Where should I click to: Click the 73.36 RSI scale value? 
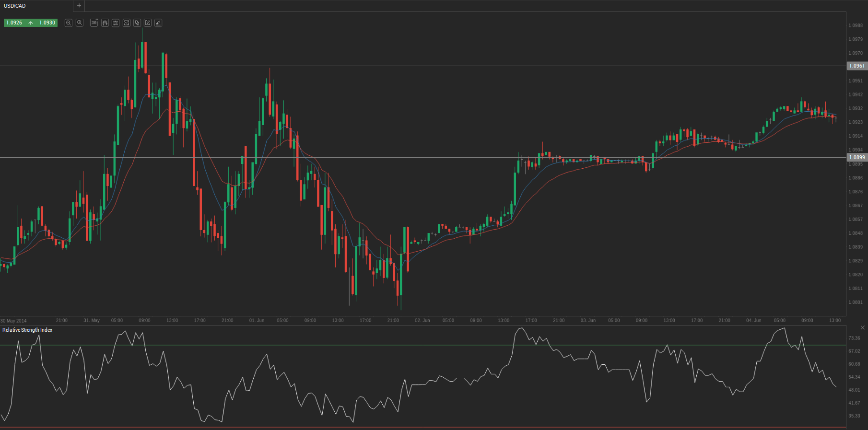click(x=854, y=338)
